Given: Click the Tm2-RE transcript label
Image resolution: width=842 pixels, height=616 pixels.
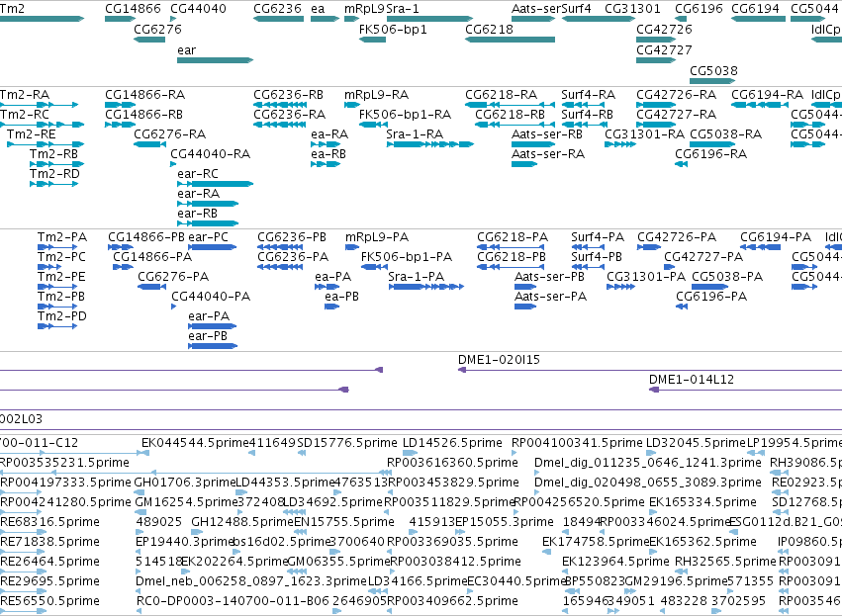Looking at the screenshot, I should (31, 134).
